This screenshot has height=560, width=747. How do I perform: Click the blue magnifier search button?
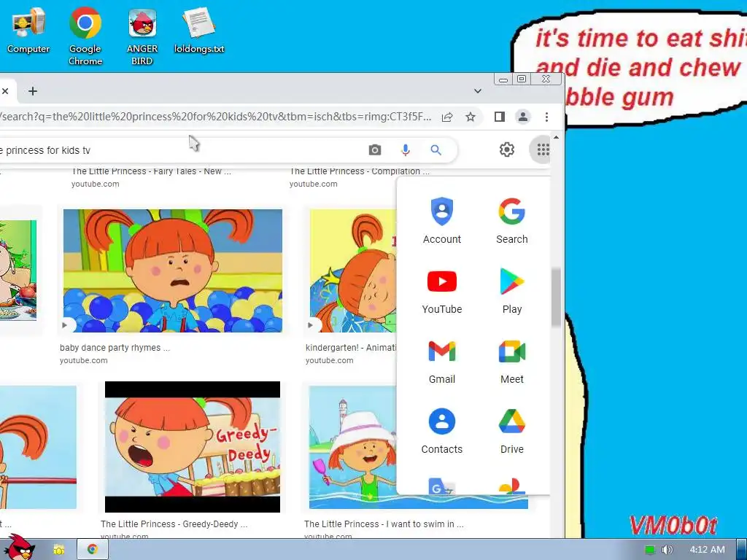tap(436, 150)
